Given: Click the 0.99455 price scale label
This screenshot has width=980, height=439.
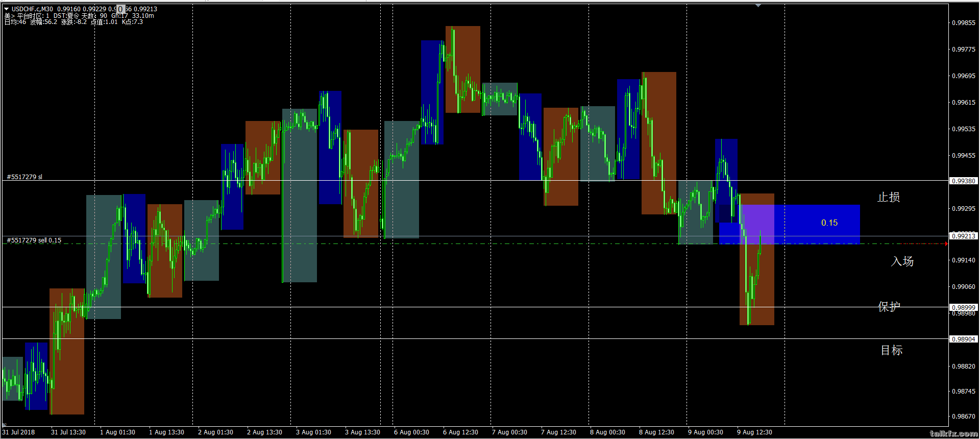Looking at the screenshot, I should (964, 156).
